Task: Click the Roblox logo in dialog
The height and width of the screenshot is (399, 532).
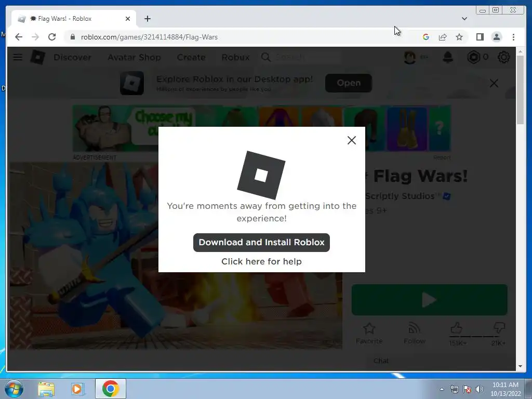Action: (261, 175)
